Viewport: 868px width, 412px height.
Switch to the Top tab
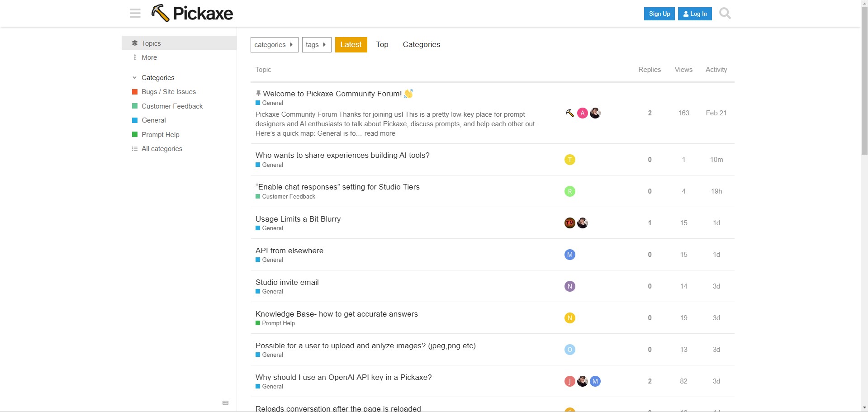click(382, 45)
